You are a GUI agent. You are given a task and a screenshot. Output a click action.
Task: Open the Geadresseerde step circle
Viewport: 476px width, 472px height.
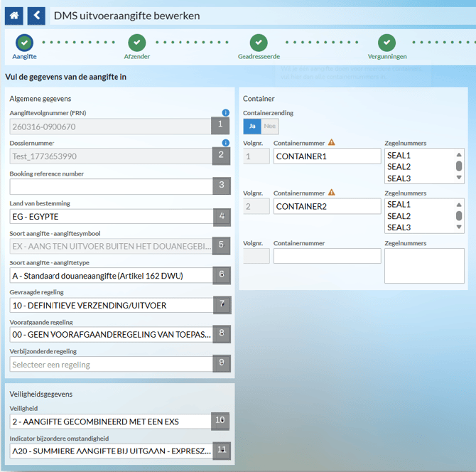point(259,43)
